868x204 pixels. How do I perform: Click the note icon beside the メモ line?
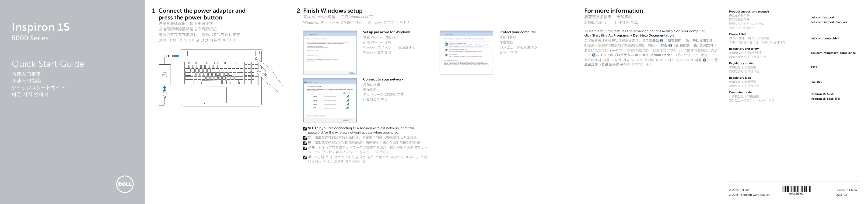305,148
